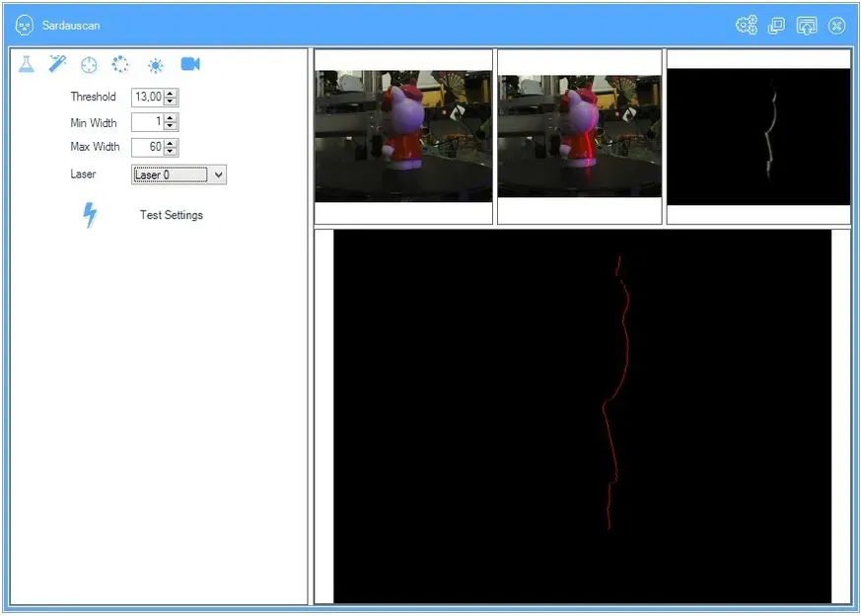861x616 pixels.
Task: Open the Laser 0 dropdown
Action: coord(219,174)
